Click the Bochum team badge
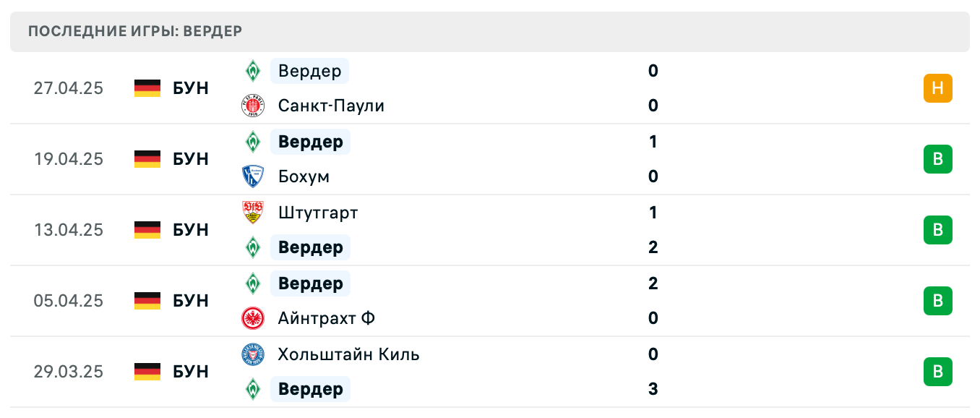Image resolution: width=980 pixels, height=418 pixels. (252, 176)
